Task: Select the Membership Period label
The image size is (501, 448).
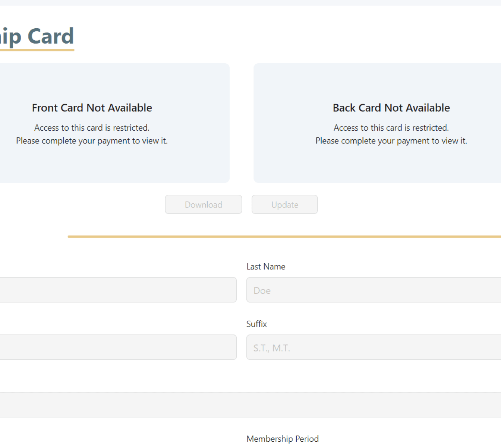Action: coord(283,439)
